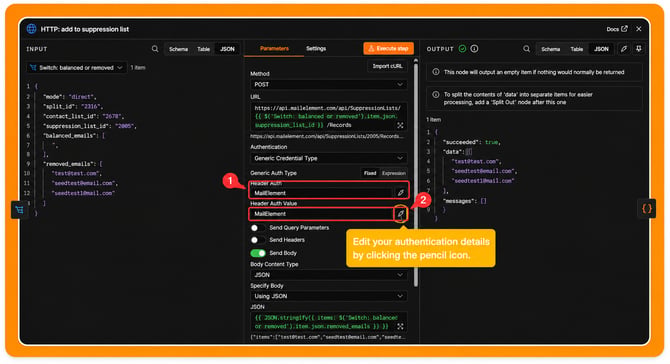Toggle Send Headers switch
This screenshot has width=670, height=364.
(258, 240)
